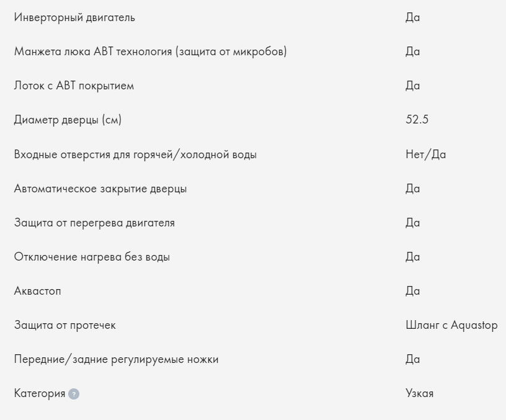Image resolution: width=506 pixels, height=420 pixels.
Task: Click the Инверторный двигатель row label
Action: click(74, 17)
